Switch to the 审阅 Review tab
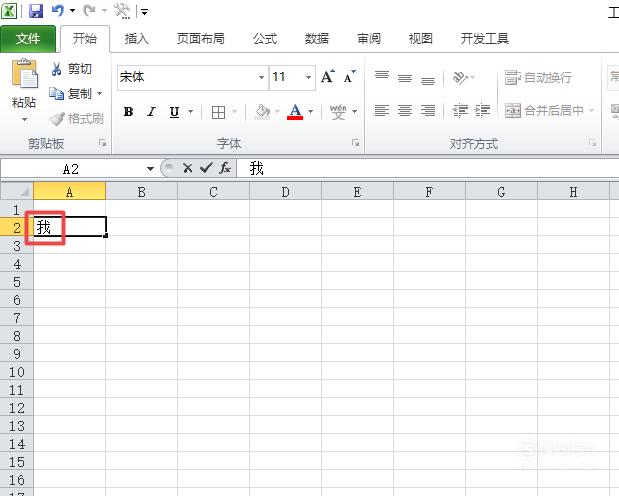The width and height of the screenshot is (619, 496). click(x=369, y=39)
